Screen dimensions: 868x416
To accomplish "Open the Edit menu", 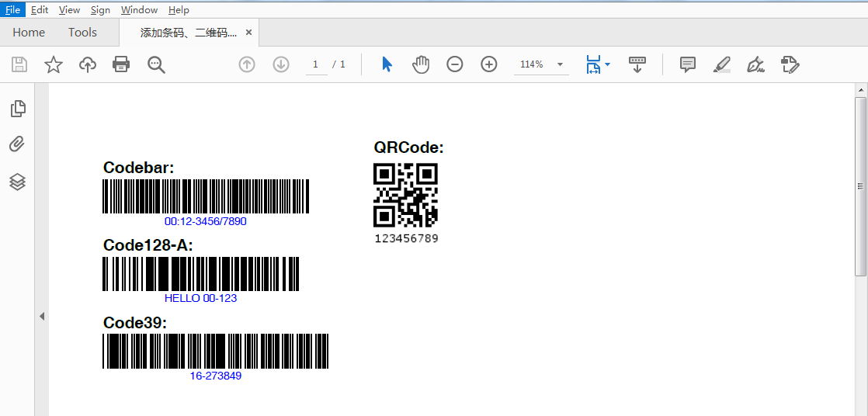I will (x=40, y=9).
